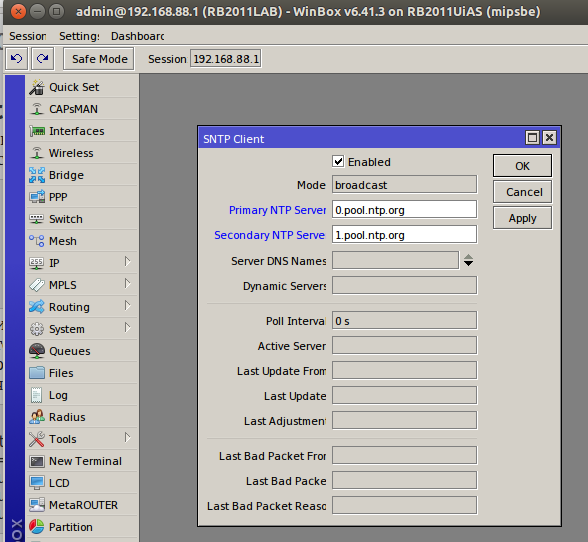Click the redo arrow toolbar button
The height and width of the screenshot is (542, 588).
[x=43, y=59]
